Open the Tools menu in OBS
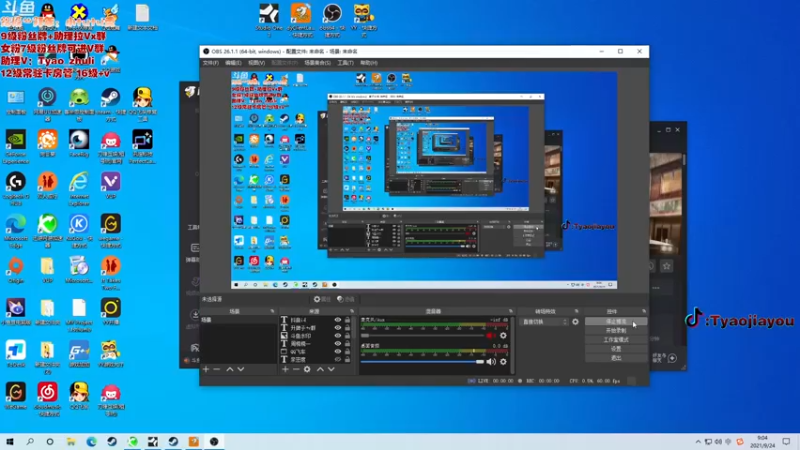 tap(345, 63)
